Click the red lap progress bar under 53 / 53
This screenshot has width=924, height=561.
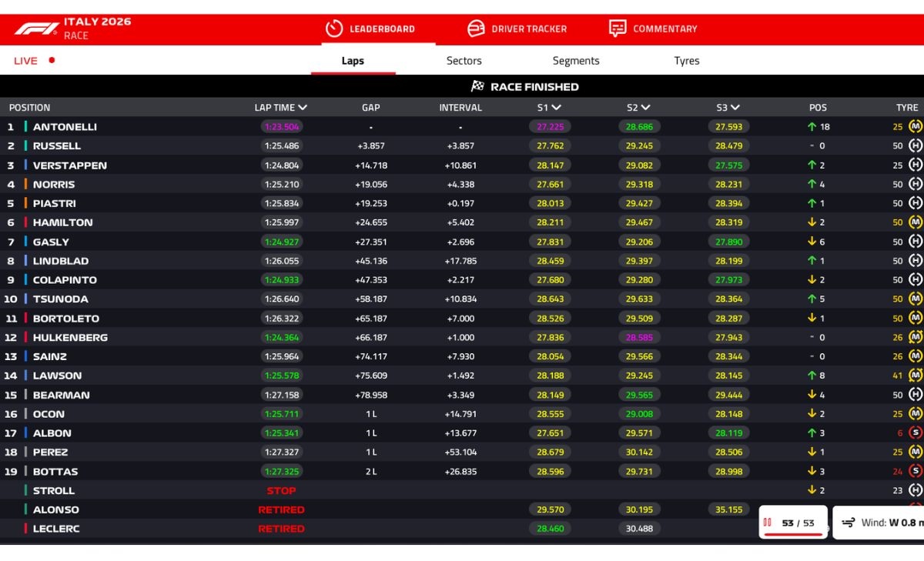pos(792,533)
